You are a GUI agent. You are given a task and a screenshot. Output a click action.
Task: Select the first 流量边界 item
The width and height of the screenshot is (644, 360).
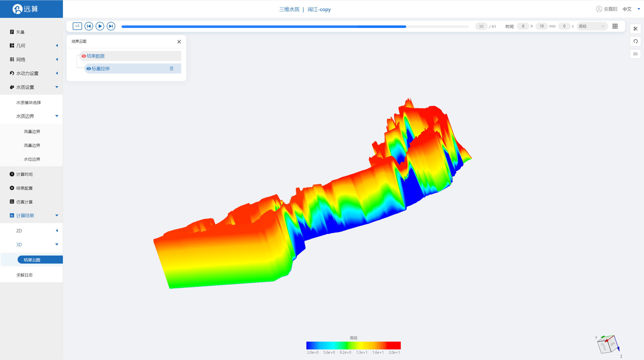(31, 131)
